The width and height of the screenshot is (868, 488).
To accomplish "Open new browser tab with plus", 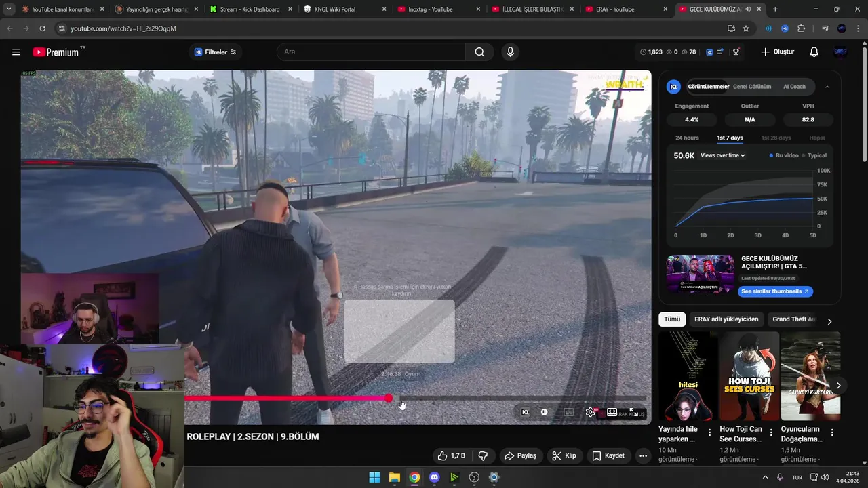I will tap(775, 9).
